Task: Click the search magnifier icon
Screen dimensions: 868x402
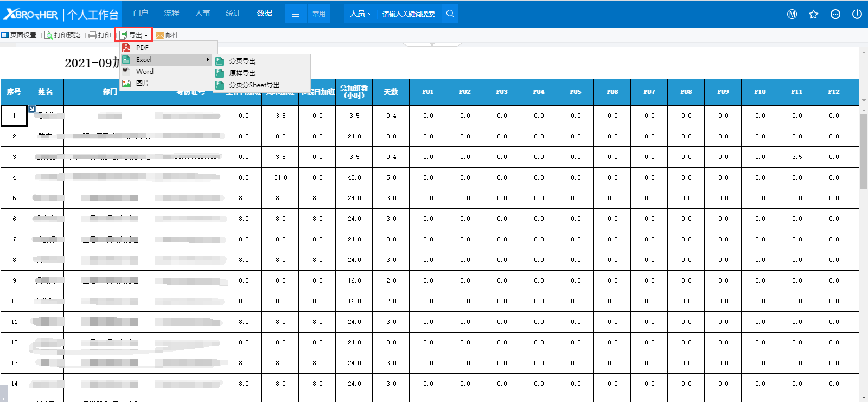Action: point(450,14)
